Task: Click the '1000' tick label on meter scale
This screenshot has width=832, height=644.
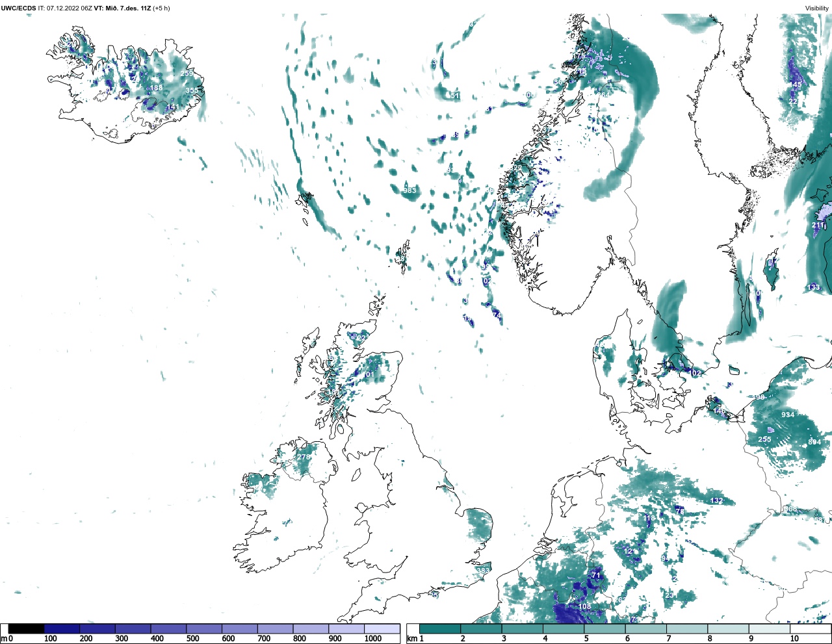Action: click(x=372, y=639)
